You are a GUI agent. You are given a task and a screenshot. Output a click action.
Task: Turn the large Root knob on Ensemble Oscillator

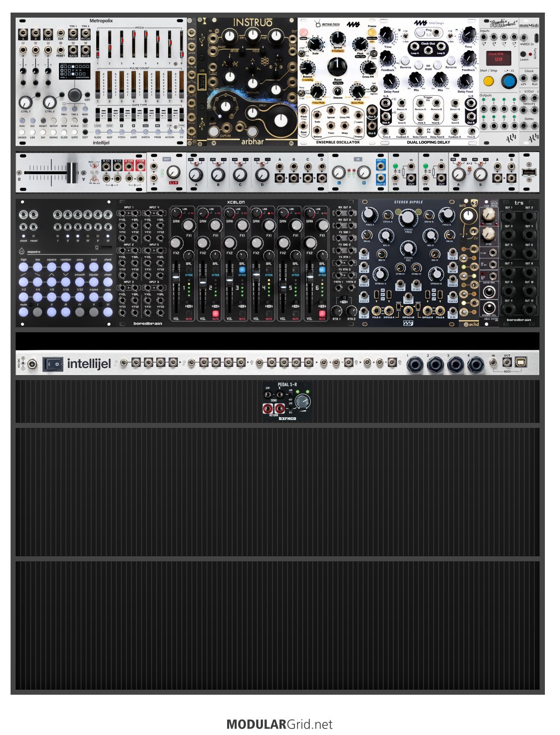coord(337,66)
